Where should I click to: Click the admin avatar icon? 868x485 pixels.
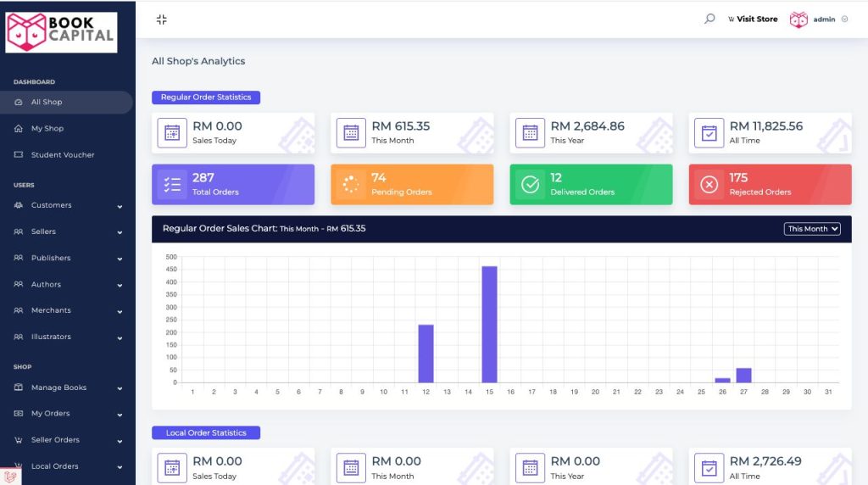click(798, 20)
